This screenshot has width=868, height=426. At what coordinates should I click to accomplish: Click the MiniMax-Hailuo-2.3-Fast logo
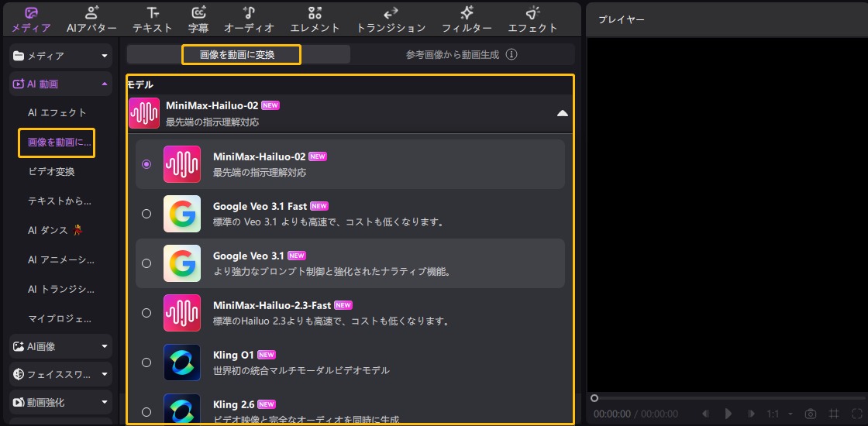pos(182,313)
